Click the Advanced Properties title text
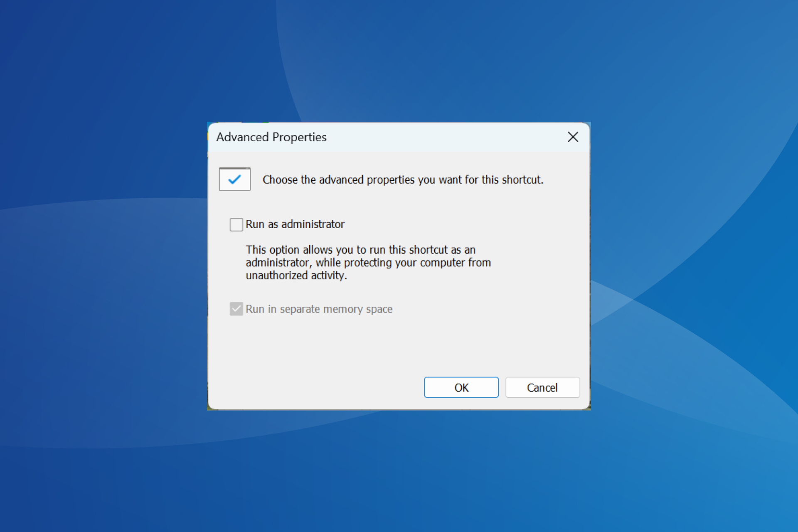Screen dimensions: 798x532 [271, 137]
